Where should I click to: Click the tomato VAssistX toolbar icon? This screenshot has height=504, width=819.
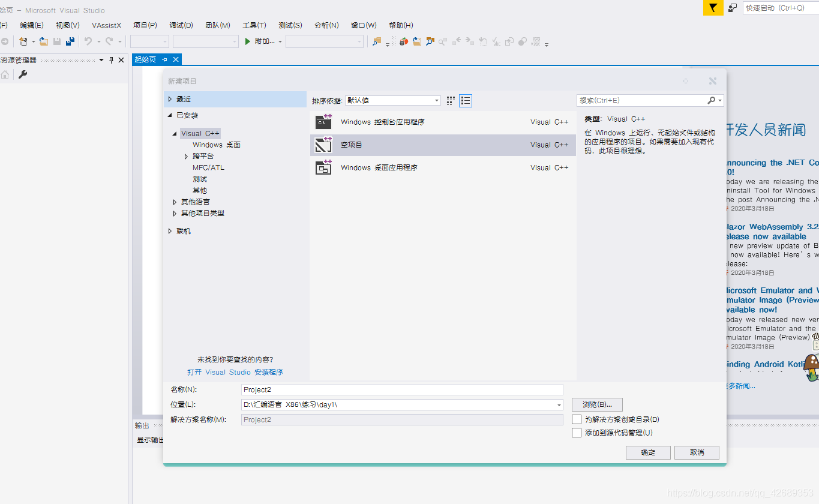pos(404,41)
